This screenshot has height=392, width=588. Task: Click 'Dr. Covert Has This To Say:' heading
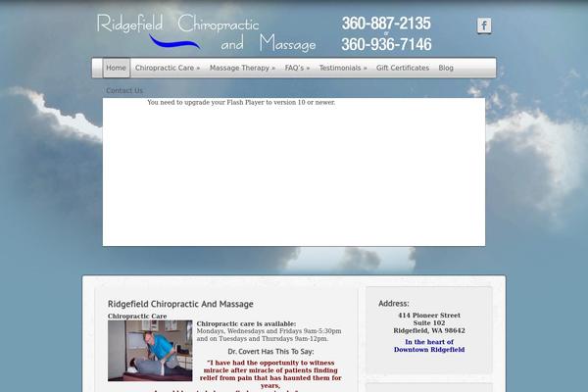click(x=270, y=352)
